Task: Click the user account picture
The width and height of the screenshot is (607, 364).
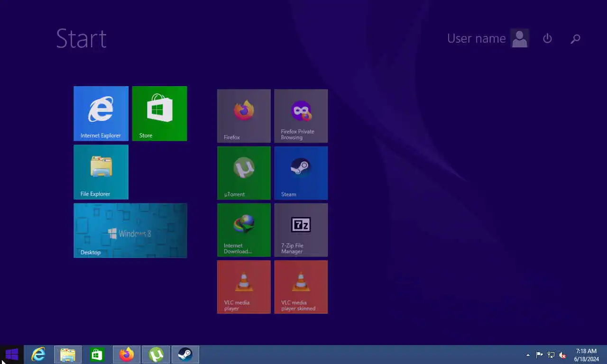Action: pos(520,38)
